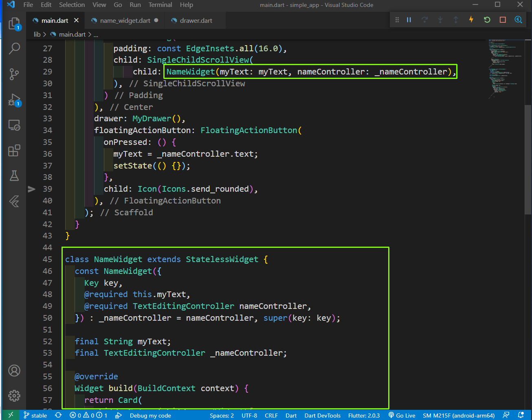Click the debug Step Into button
The width and height of the screenshot is (532, 420).
(440, 20)
